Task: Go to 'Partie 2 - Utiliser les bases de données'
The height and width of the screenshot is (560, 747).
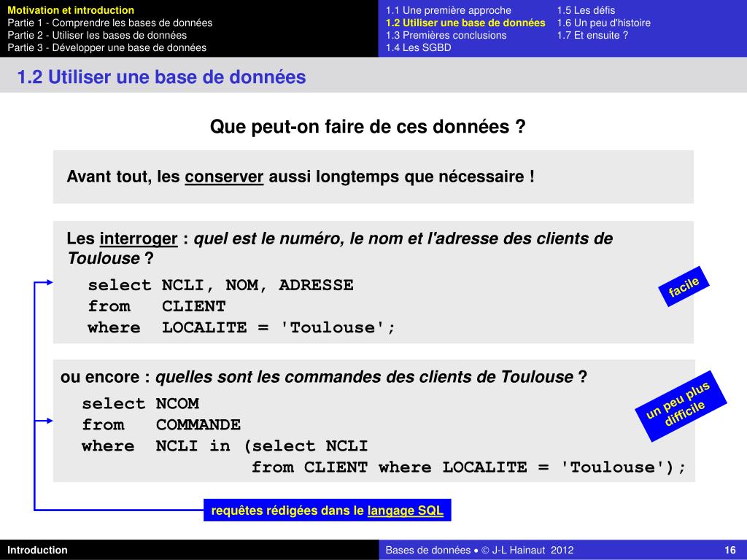Action: [x=97, y=35]
